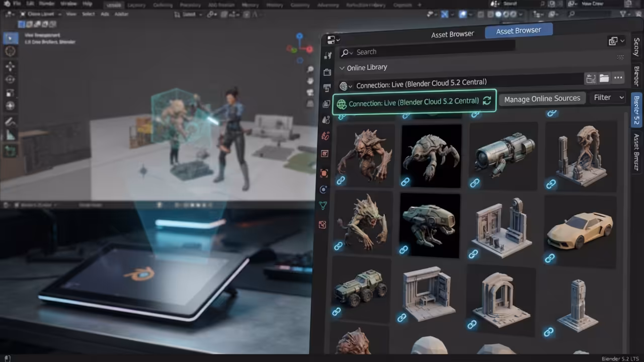
Task: Click the camera view icon in viewport
Action: pyautogui.click(x=310, y=94)
